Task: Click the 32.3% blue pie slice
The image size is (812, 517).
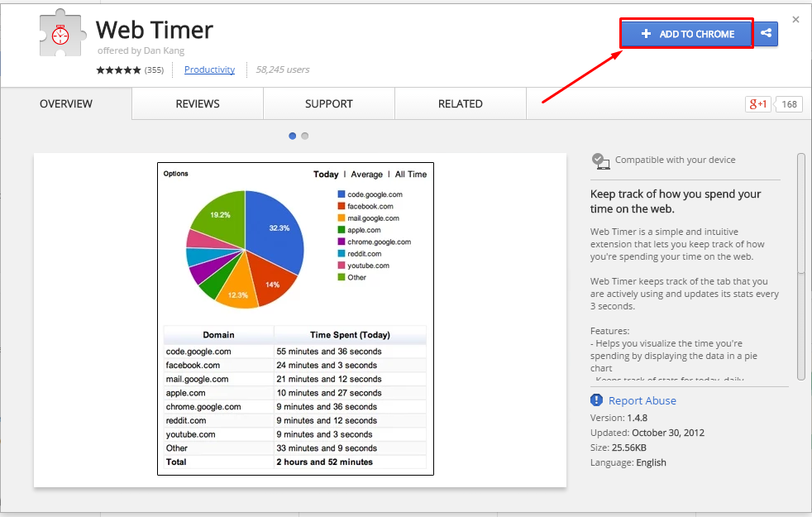Action: pos(275,231)
